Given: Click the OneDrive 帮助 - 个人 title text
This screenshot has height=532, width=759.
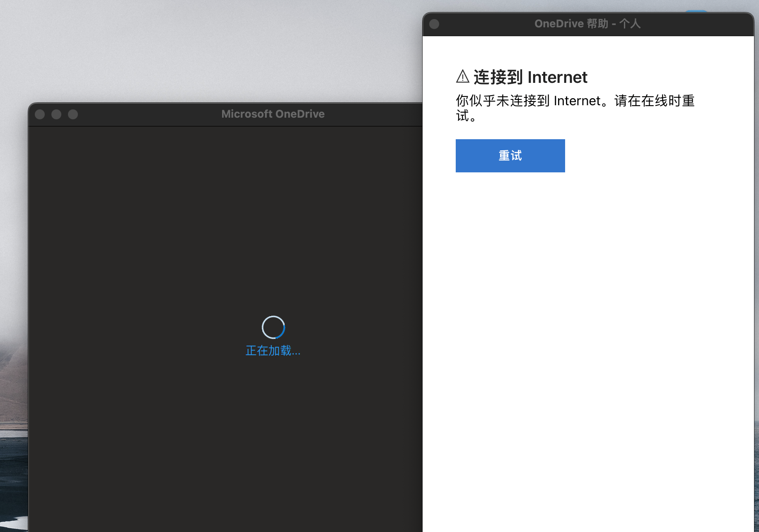Looking at the screenshot, I should [x=587, y=24].
